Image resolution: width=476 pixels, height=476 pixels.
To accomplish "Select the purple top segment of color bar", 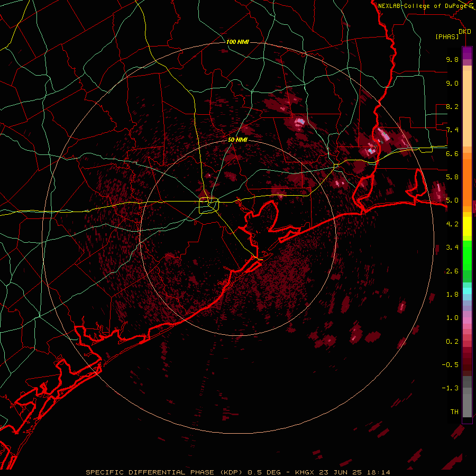I will pyautogui.click(x=467, y=53).
